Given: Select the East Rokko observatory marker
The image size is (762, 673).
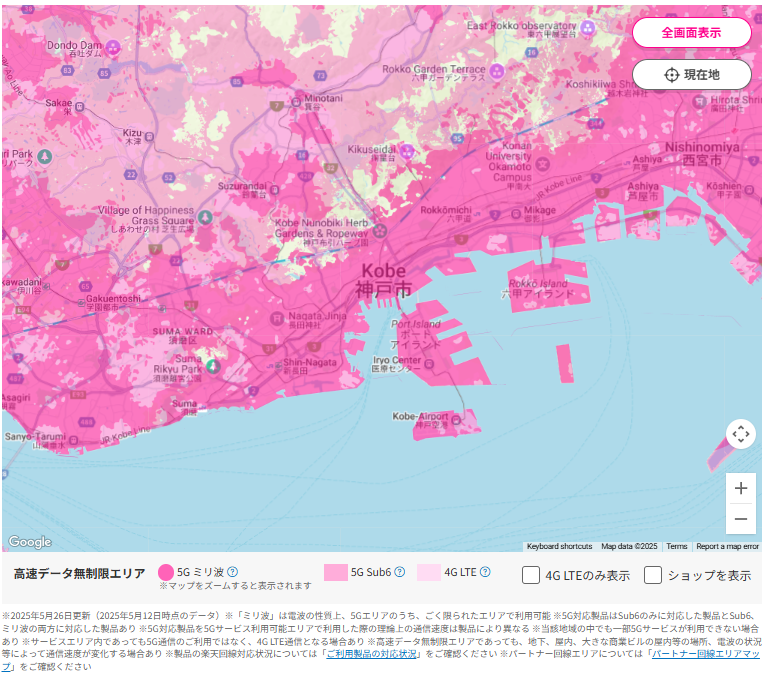Looking at the screenshot, I should click(588, 28).
